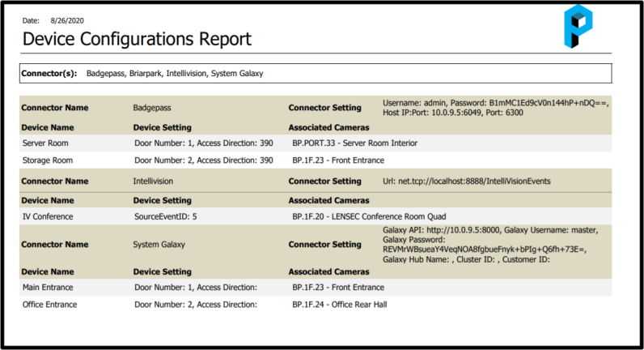644x350 pixels.
Task: Select Office Entrance's Door Number: 2 setting
Action: coord(196,305)
